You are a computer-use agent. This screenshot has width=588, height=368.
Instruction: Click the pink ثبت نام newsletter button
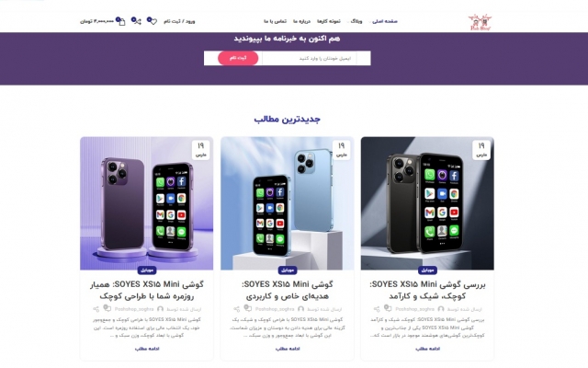point(238,58)
